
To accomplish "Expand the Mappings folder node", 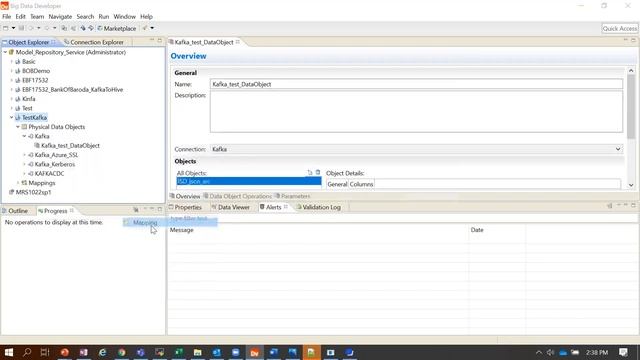I will click(x=18, y=183).
